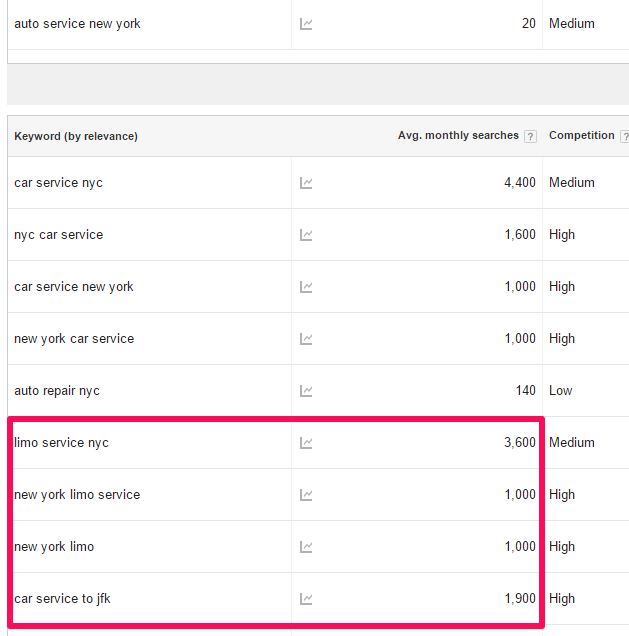Click help icon next to Avg. monthly searches
629x636 pixels.
(530, 137)
